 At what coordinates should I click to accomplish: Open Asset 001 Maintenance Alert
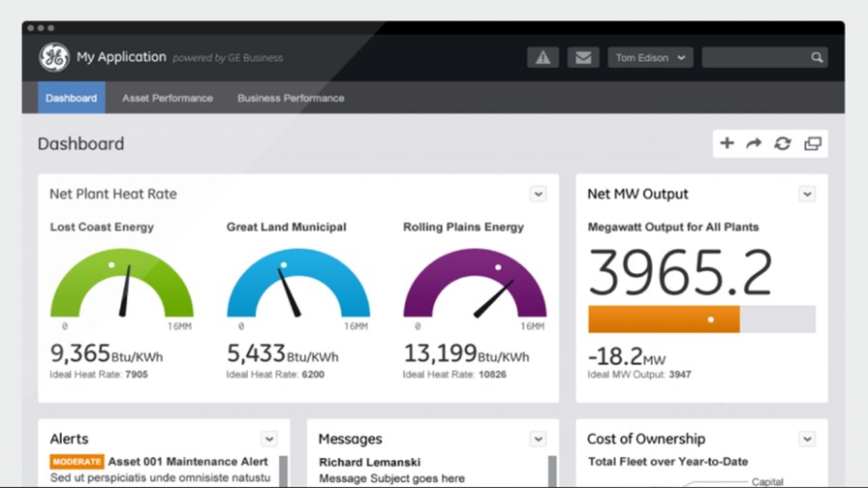(x=188, y=462)
